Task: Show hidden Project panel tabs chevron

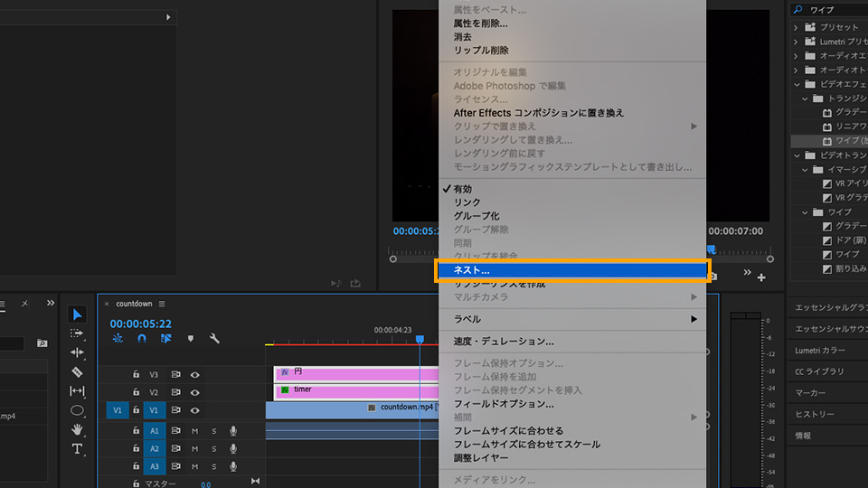Action: tap(51, 304)
